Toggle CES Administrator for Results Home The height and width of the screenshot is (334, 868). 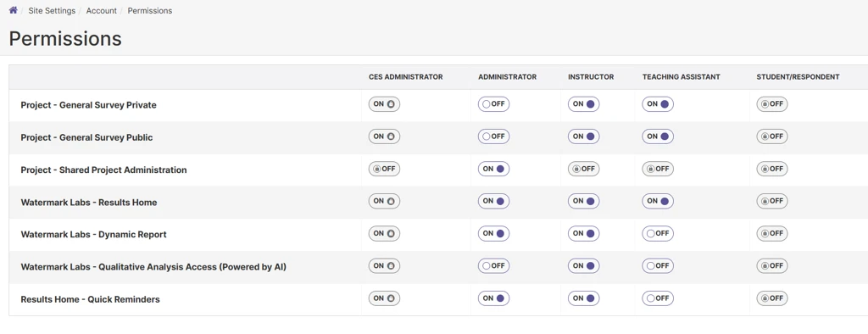pyautogui.click(x=384, y=201)
